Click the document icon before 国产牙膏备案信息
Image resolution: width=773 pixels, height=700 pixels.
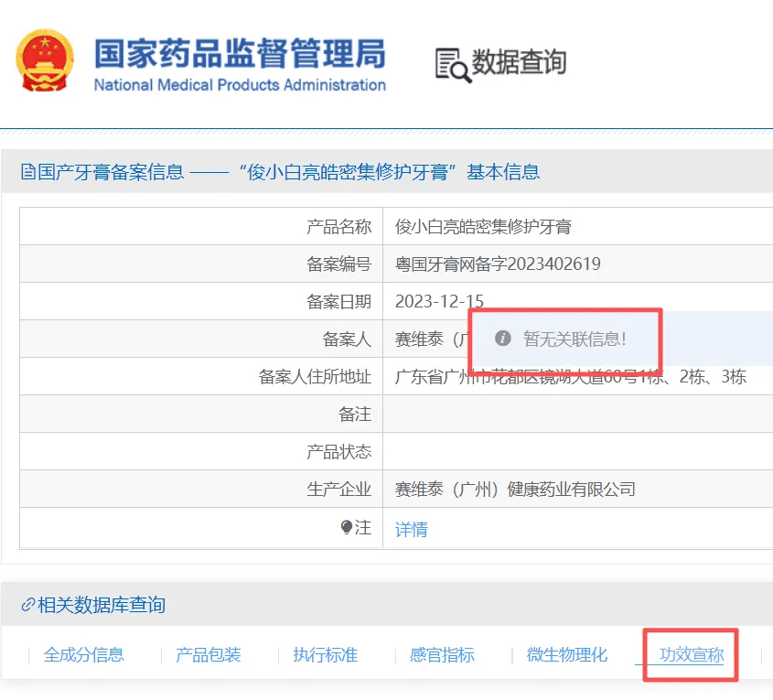click(27, 171)
